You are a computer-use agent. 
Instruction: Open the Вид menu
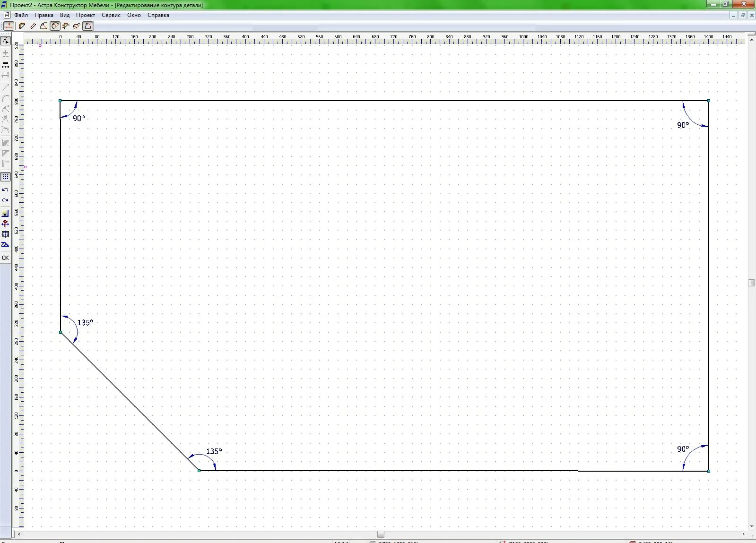[x=65, y=15]
